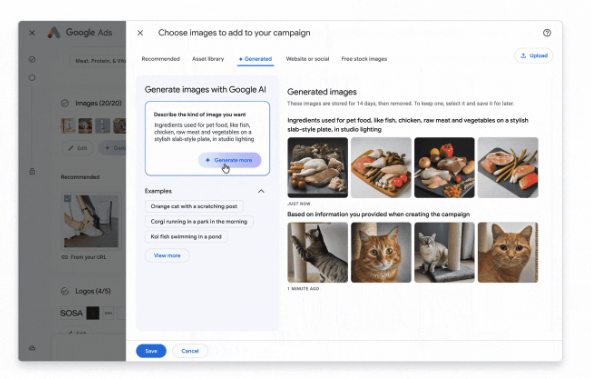Choose the 'Orange cat with a scratching post' example
Image resolution: width=591 pixels, height=379 pixels.
click(194, 206)
